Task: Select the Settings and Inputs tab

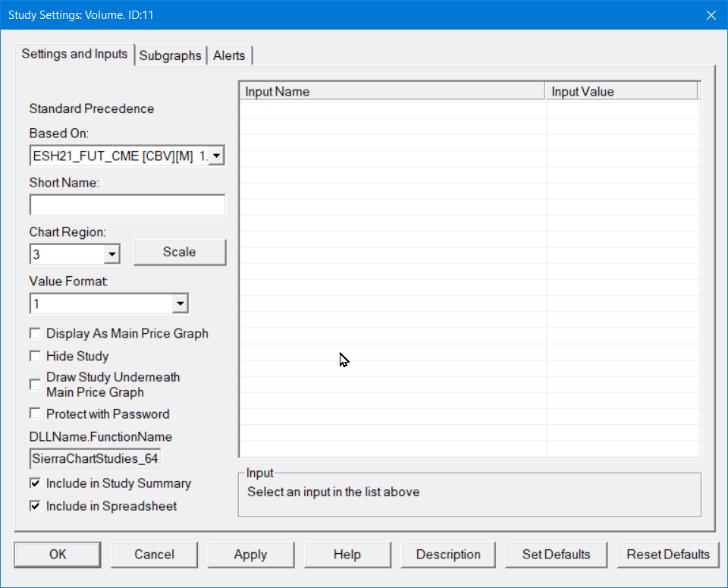Action: (x=74, y=54)
